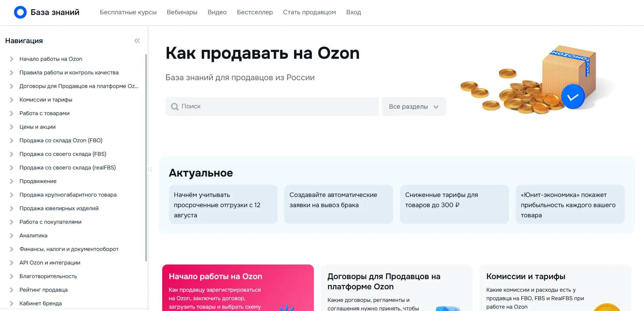
Task: Open 'Бесплатные курсы' in top menu
Action: pyautogui.click(x=128, y=12)
